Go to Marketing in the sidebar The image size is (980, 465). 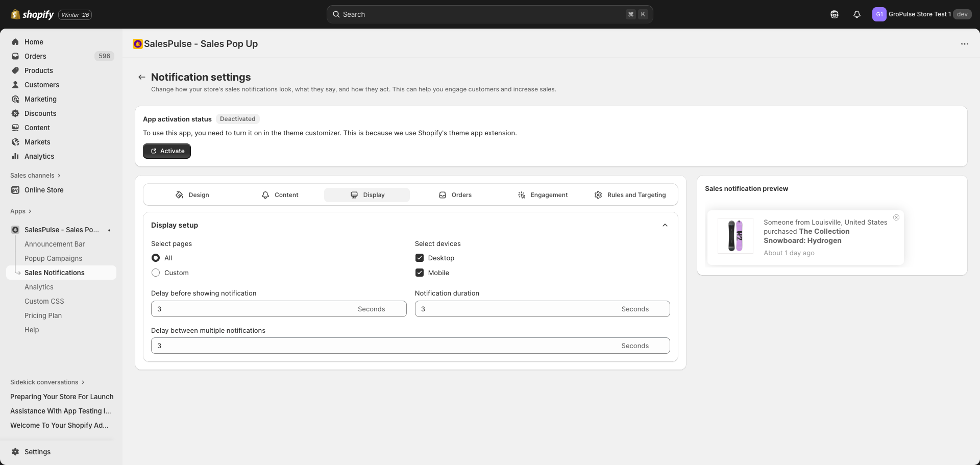tap(40, 99)
